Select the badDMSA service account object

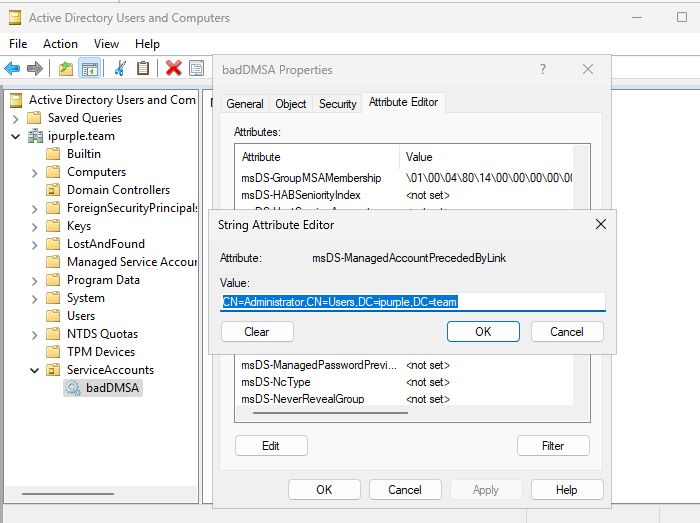(113, 388)
